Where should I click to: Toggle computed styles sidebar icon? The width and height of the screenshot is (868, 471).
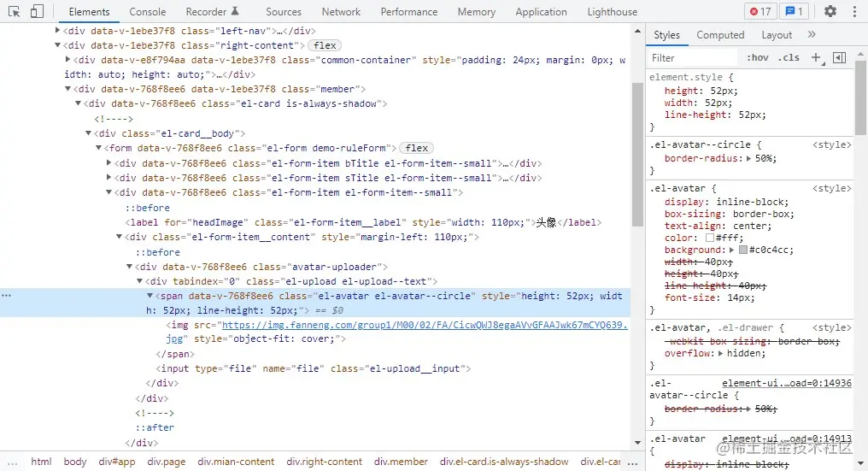click(x=839, y=57)
